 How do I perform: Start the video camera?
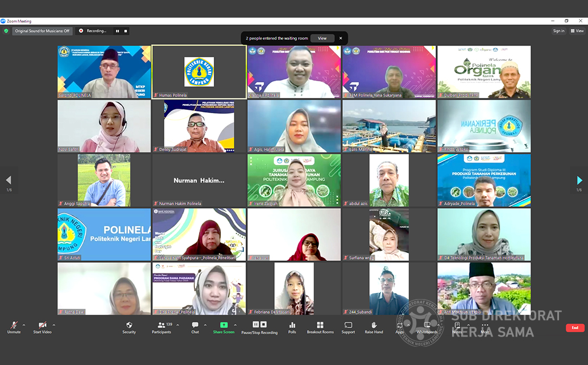tap(42, 326)
